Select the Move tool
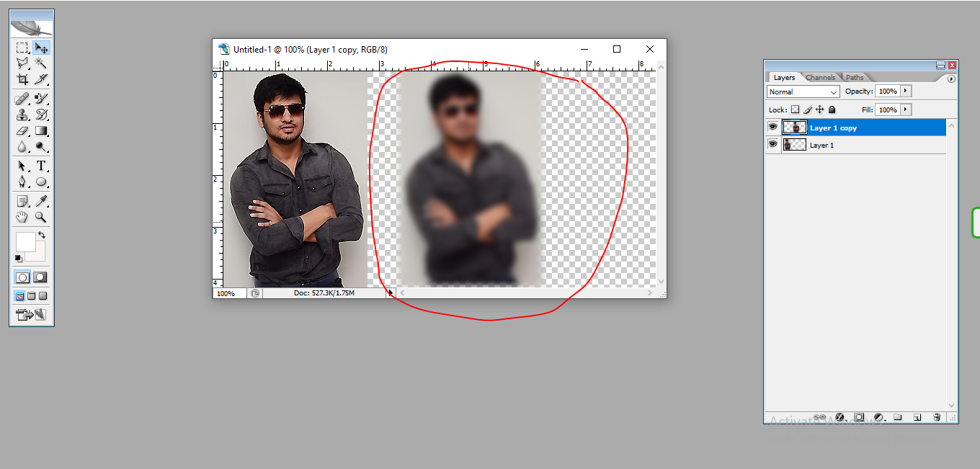Screen dimensions: 980x469 pyautogui.click(x=42, y=48)
